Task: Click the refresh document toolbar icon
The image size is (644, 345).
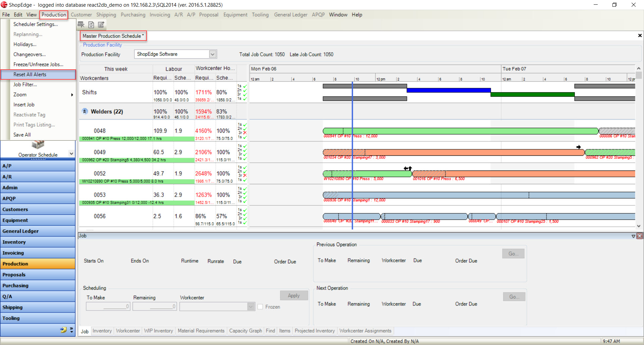Action: [91, 24]
